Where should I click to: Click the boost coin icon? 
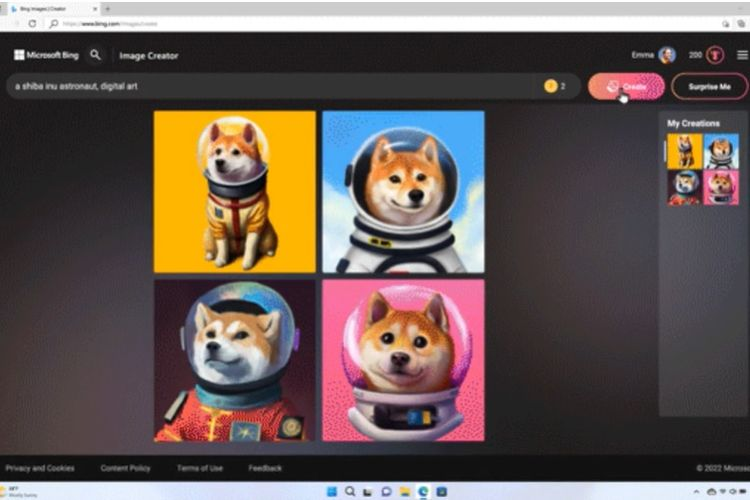(550, 87)
